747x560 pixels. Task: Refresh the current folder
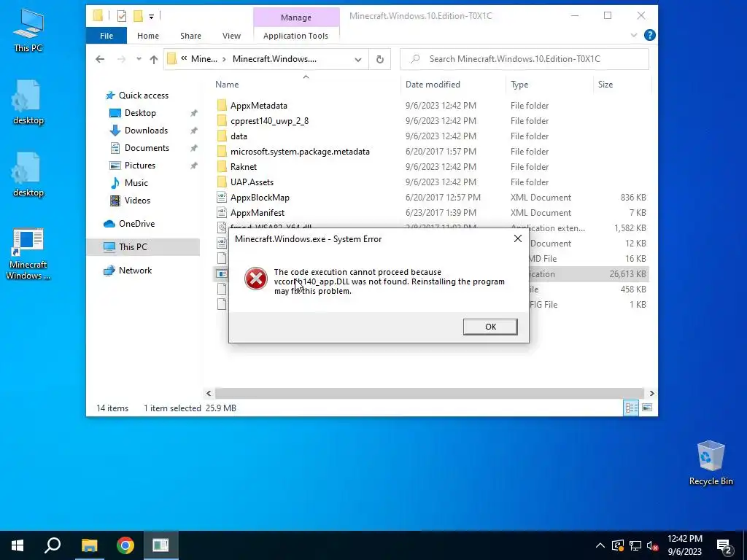379,59
